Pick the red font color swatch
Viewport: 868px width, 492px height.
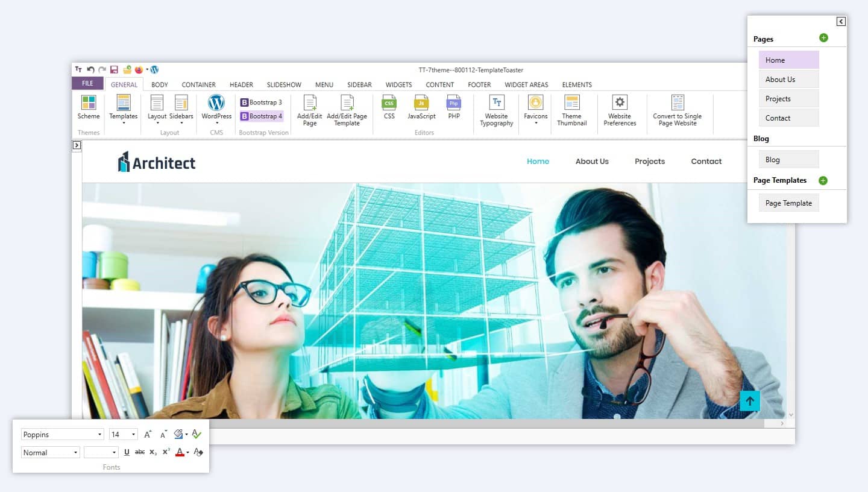[x=179, y=452]
